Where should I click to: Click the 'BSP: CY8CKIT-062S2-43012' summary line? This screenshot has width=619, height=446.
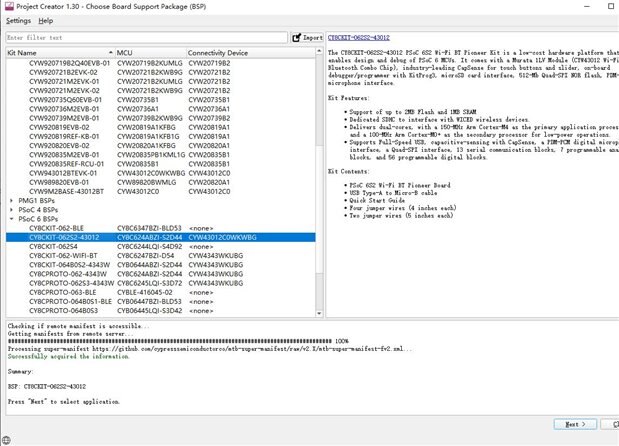point(47,386)
